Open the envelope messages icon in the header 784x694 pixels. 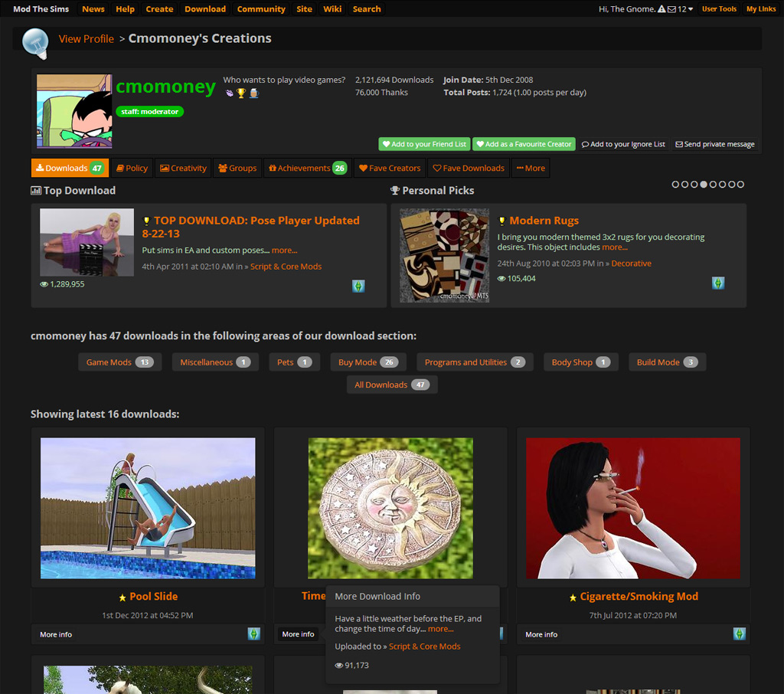click(671, 8)
